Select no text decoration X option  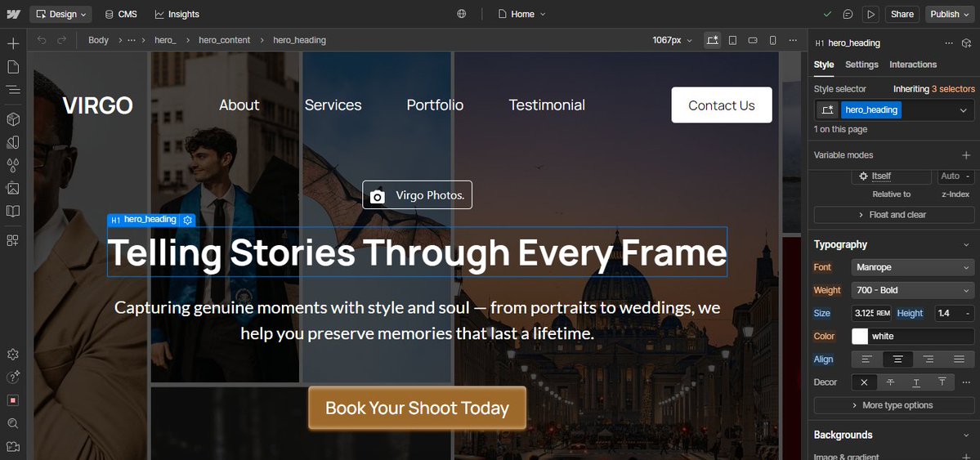865,382
